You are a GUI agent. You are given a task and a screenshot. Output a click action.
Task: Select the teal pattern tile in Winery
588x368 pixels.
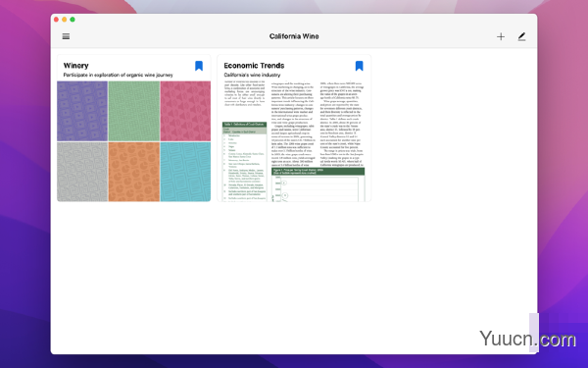[x=185, y=172]
